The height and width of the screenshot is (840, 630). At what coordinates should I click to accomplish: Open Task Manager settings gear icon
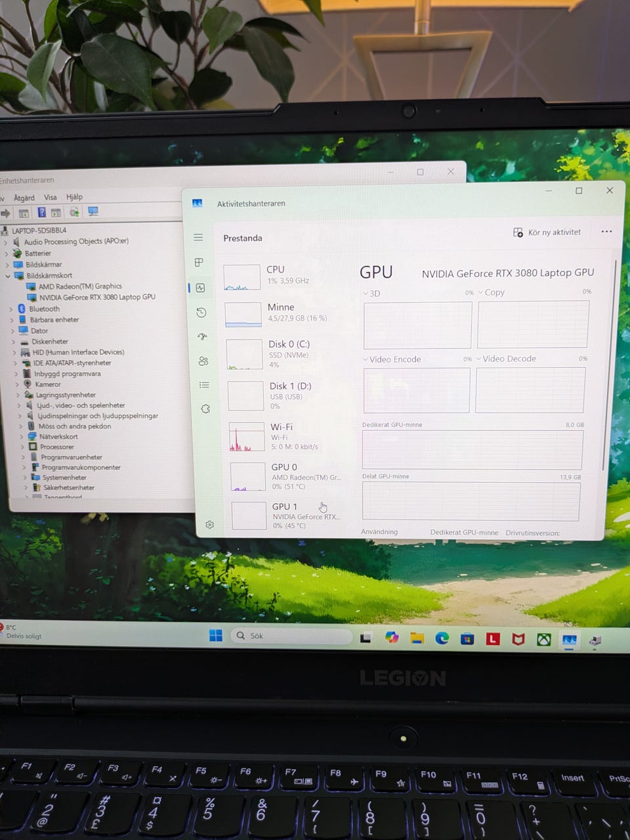210,524
